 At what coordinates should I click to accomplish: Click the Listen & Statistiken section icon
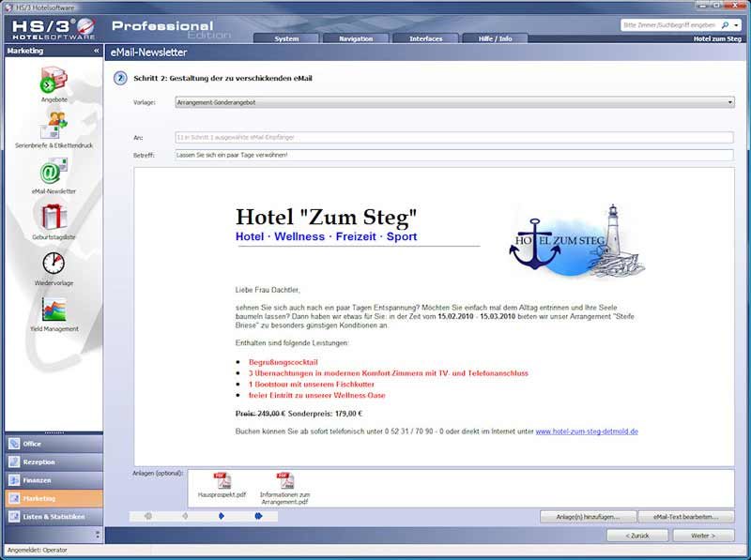[14, 517]
